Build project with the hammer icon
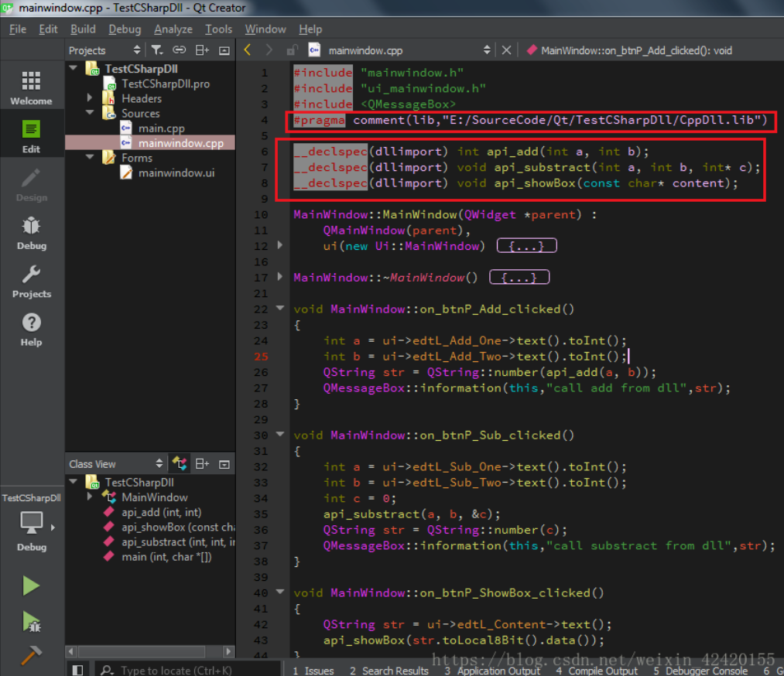Viewport: 784px width, 676px height. pyautogui.click(x=31, y=655)
